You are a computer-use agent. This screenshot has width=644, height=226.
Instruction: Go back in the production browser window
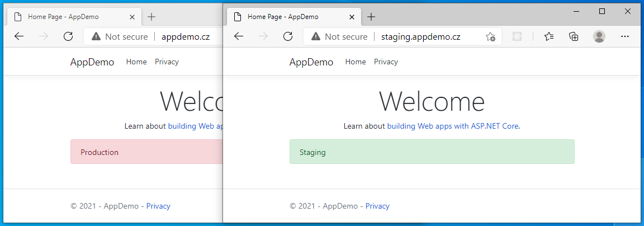(20, 36)
